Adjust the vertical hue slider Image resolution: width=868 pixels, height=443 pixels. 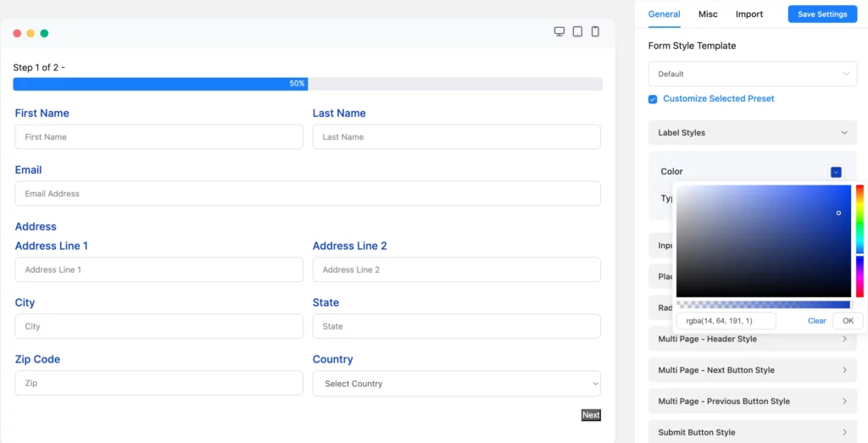[860, 241]
